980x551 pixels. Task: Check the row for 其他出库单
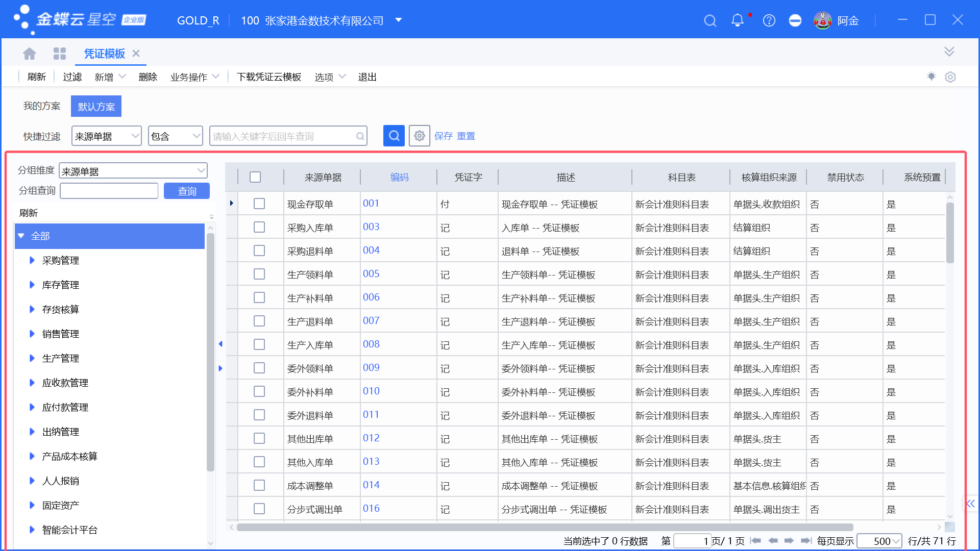259,438
